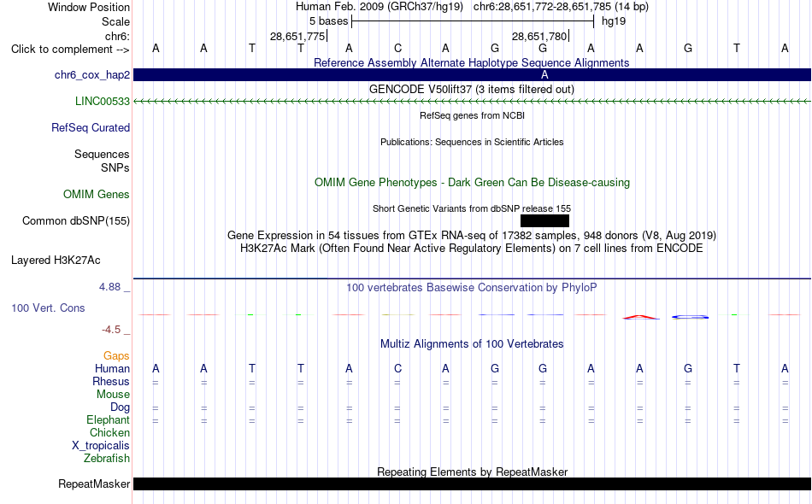812x504 pixels.
Task: Click the 28,651,775 position marker
Action: click(297, 36)
